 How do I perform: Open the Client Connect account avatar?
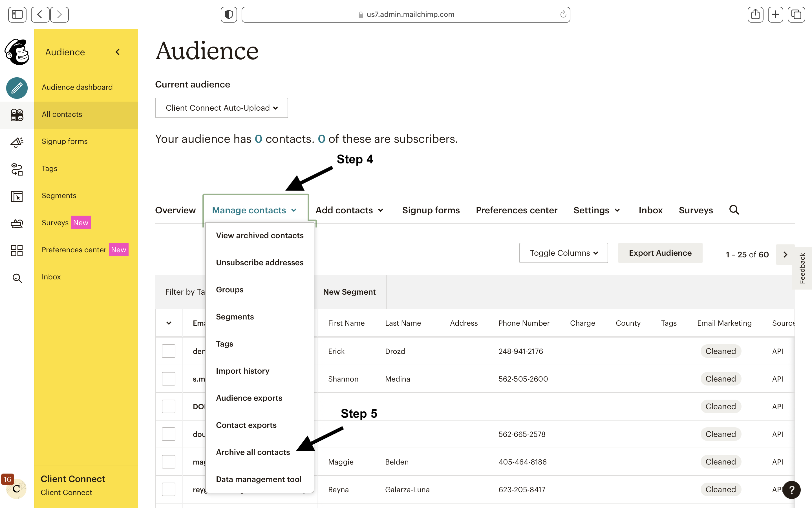point(16,489)
